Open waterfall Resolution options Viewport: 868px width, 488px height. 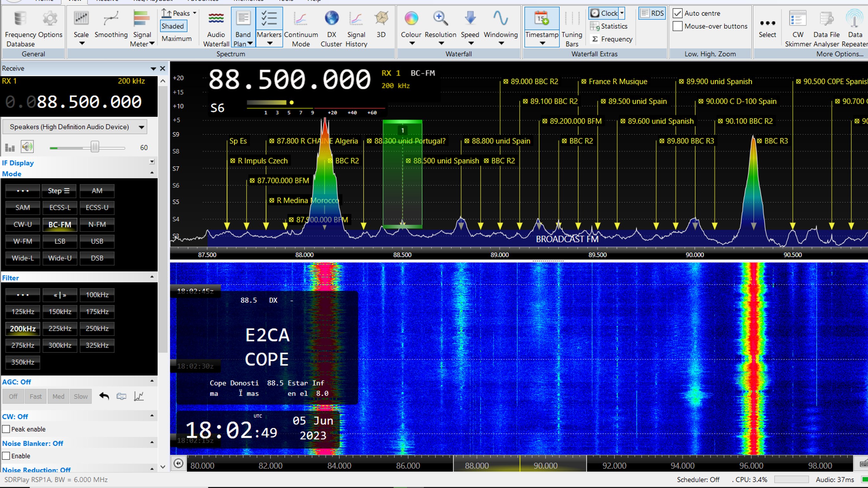(440, 28)
